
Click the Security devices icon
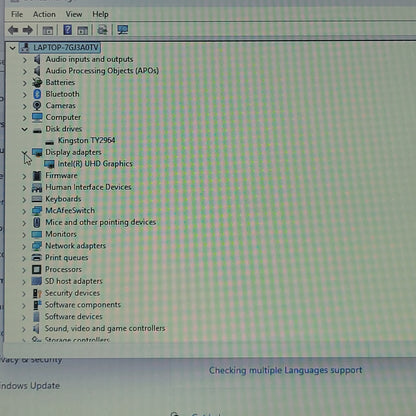coord(37,293)
